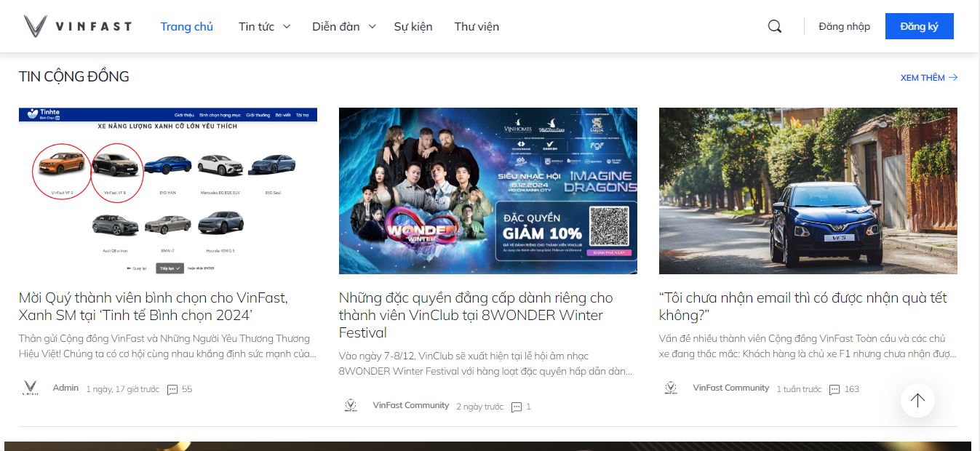Click VinFast Community avatar under email article
980x451 pixels.
[671, 388]
